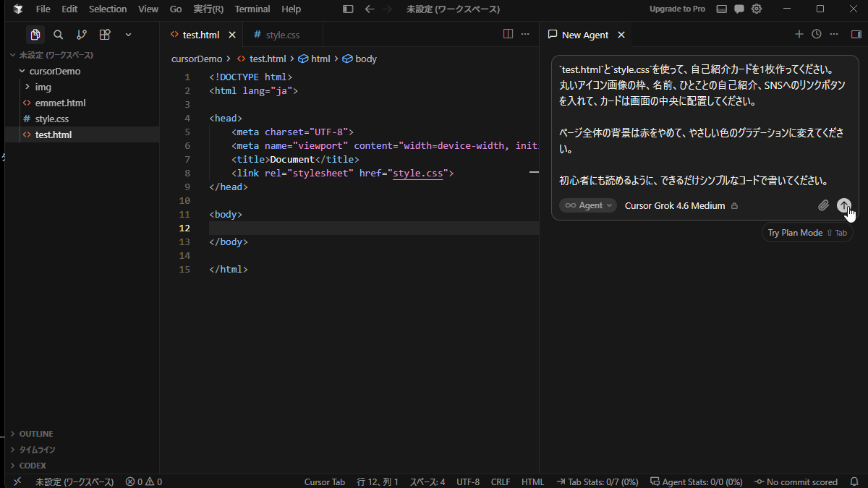Open editor more actions ellipsis
The width and height of the screenshot is (868, 488).
pyautogui.click(x=525, y=34)
